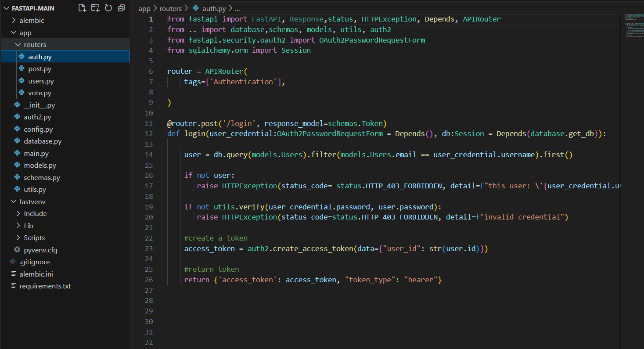Click the breadcrumb ellipsis after auth.py
This screenshot has width=644, height=349.
point(237,8)
